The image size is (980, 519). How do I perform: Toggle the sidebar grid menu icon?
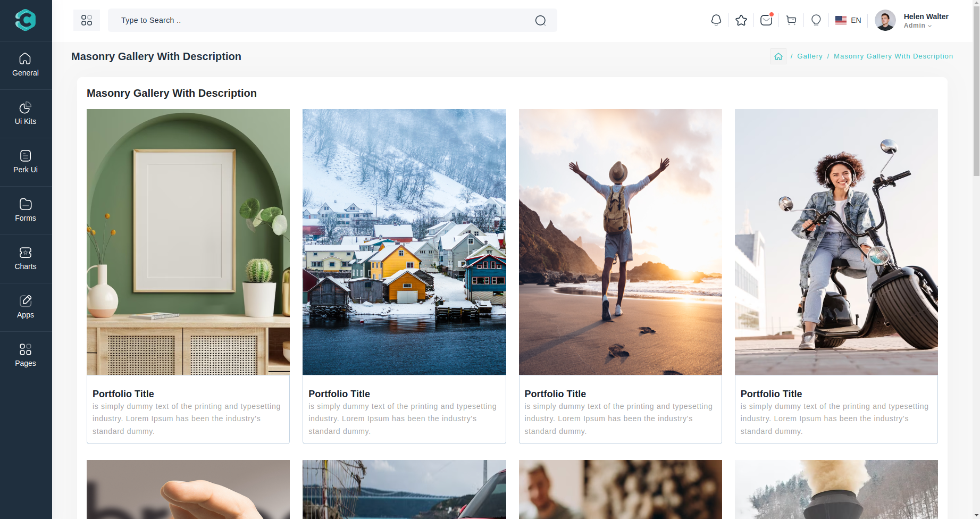coord(87,20)
